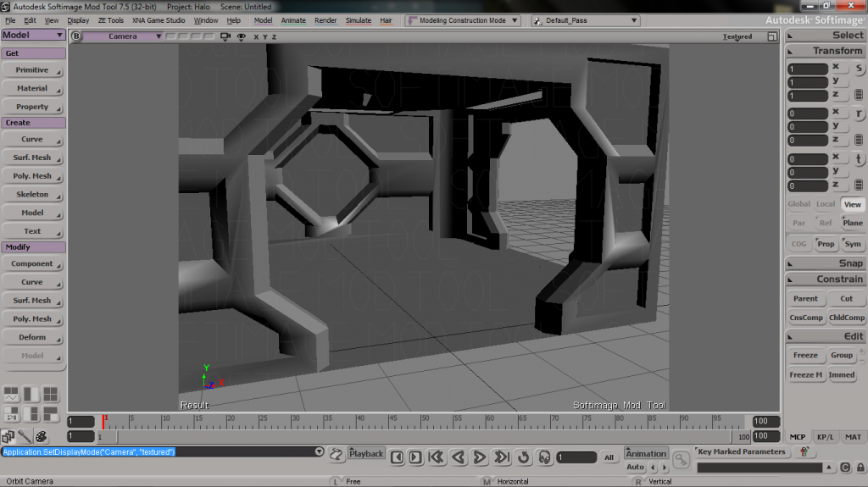Viewport: 868px width, 487px height.
Task: Open the Poly. Mesh create menu
Action: [32, 176]
